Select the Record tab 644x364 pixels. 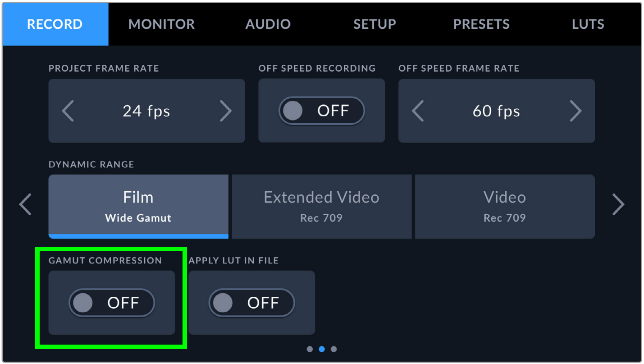55,24
